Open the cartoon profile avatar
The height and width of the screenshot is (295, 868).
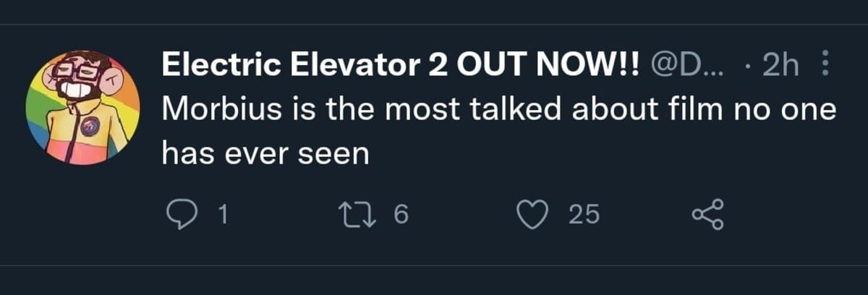(x=82, y=108)
